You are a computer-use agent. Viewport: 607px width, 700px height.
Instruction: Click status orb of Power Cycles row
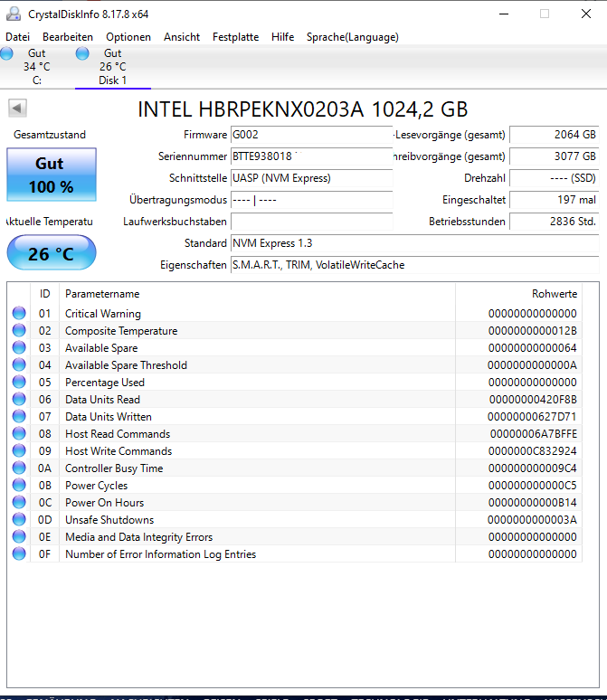19,485
